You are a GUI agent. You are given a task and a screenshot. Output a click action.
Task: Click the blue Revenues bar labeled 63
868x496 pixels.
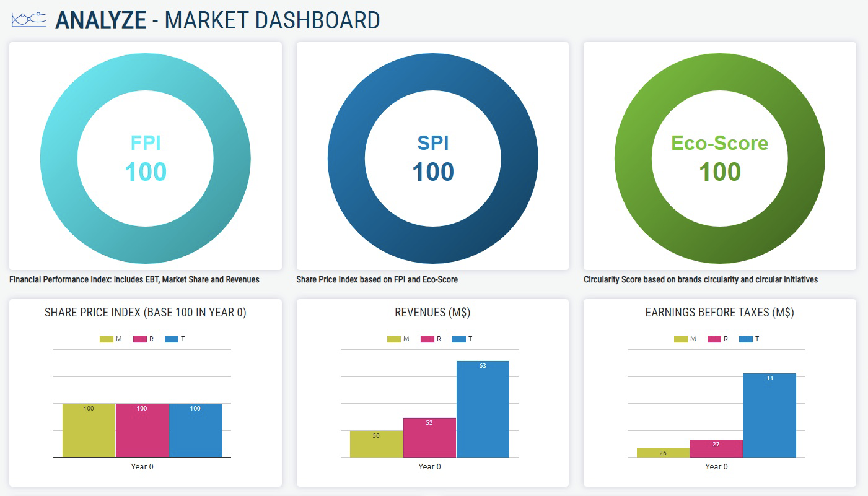click(483, 409)
